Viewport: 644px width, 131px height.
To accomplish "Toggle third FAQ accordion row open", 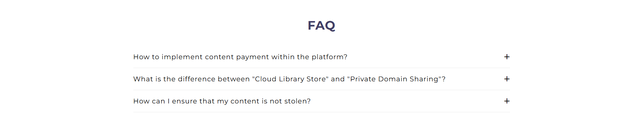I will pyautogui.click(x=321, y=101).
